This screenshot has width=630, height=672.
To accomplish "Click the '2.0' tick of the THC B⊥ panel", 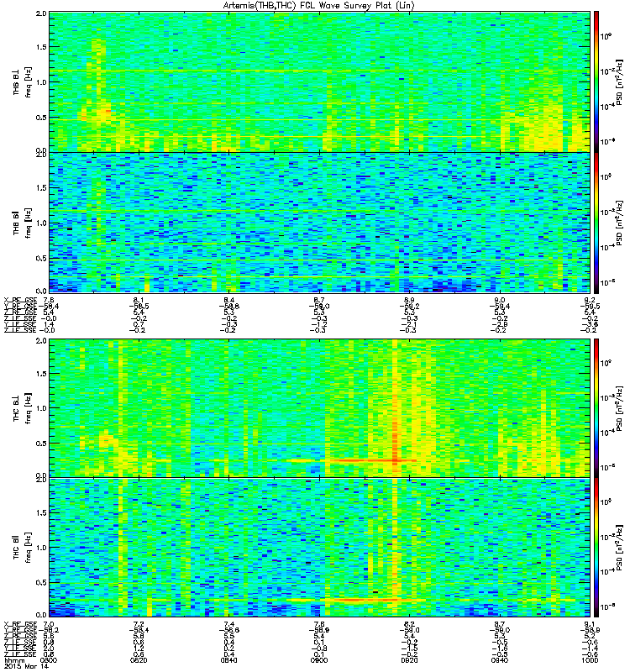I will click(x=41, y=341).
